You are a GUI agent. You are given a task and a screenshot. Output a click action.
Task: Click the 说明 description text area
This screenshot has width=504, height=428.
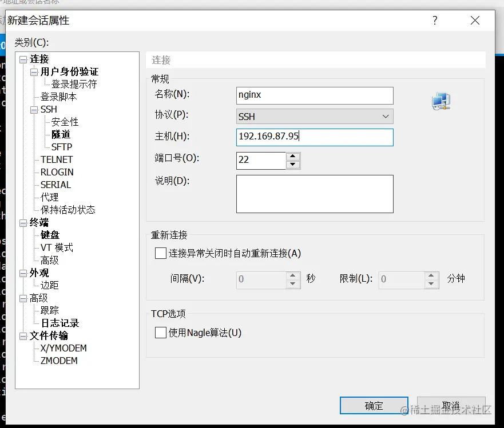tap(315, 194)
